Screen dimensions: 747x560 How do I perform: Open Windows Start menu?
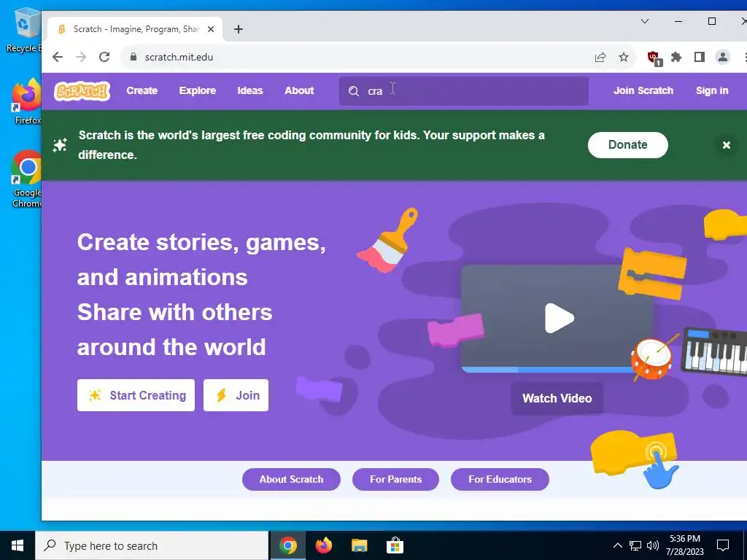[18, 545]
